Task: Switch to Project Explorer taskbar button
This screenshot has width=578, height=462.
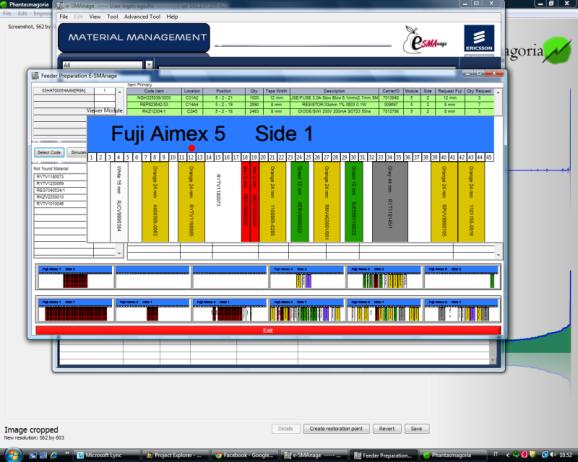Action: coord(176,455)
